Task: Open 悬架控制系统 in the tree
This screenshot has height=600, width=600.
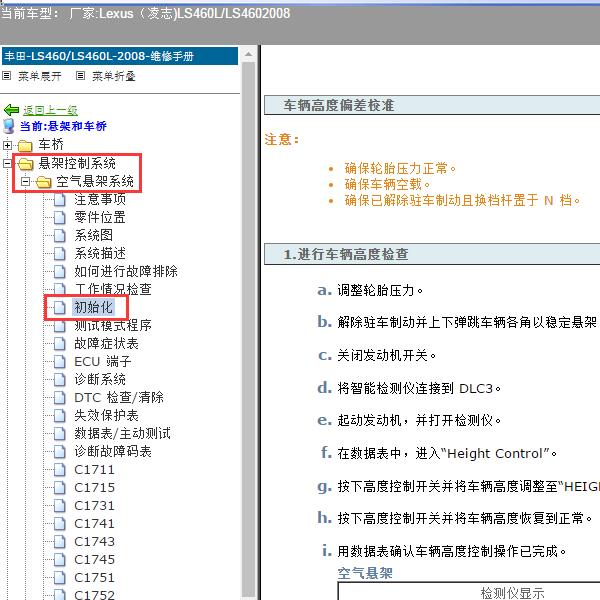Action: (x=77, y=163)
